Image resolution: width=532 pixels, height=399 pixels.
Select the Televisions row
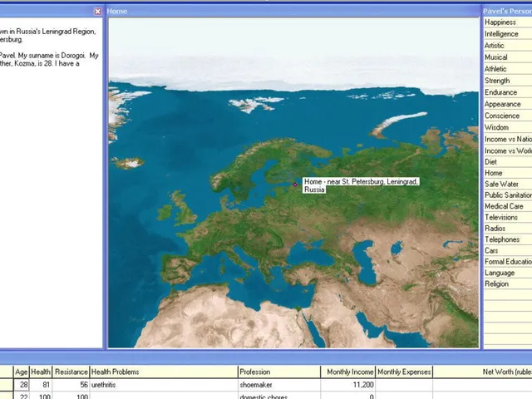point(508,218)
